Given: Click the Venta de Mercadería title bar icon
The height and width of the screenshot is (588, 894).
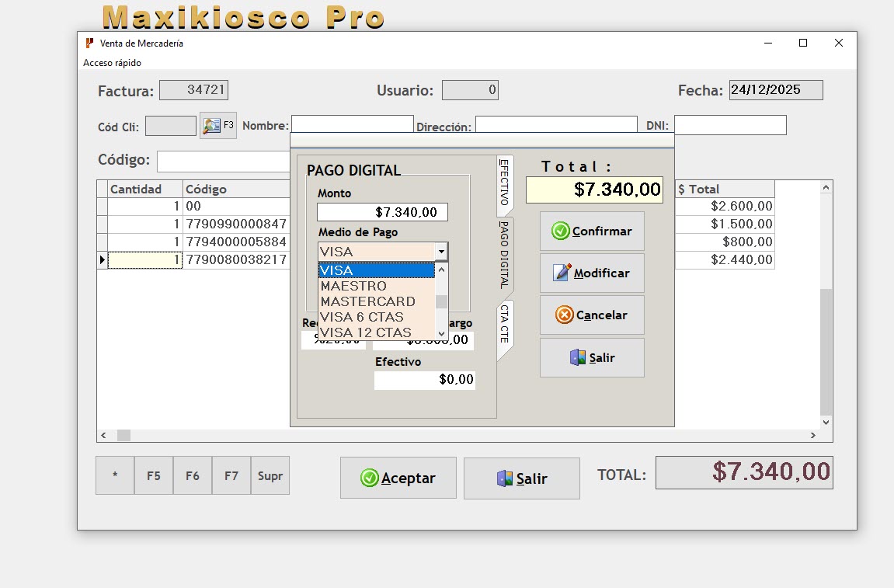Looking at the screenshot, I should pos(88,43).
